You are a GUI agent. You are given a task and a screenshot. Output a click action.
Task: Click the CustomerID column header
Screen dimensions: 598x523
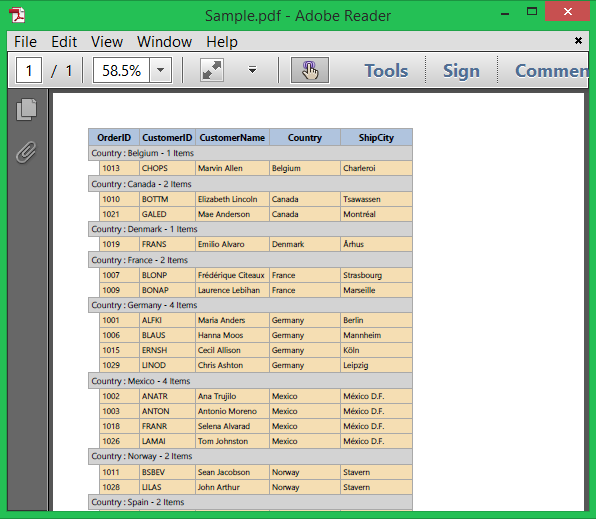(x=167, y=138)
